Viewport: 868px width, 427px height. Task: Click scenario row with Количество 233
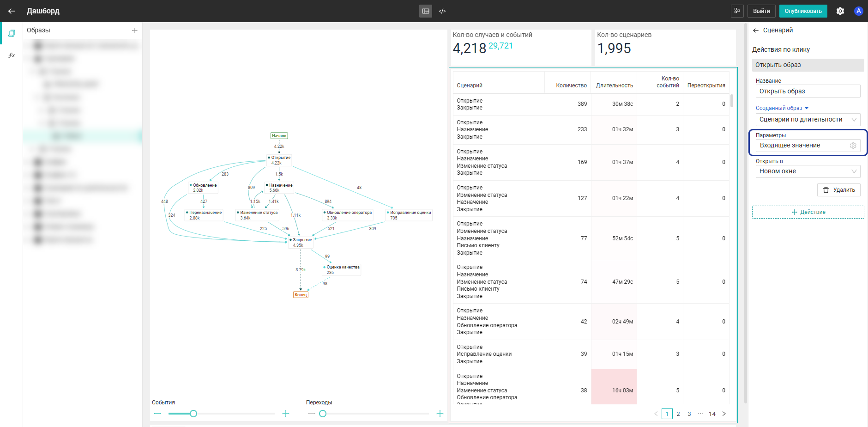[591, 130]
